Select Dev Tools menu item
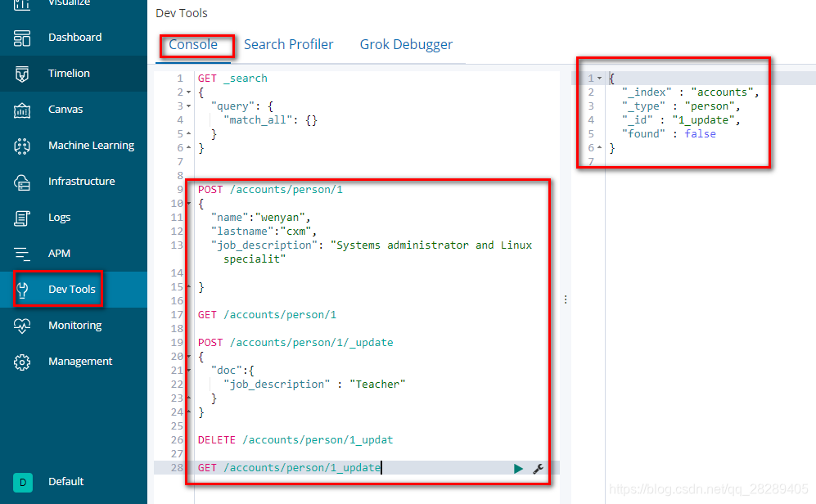This screenshot has width=816, height=504. point(72,289)
